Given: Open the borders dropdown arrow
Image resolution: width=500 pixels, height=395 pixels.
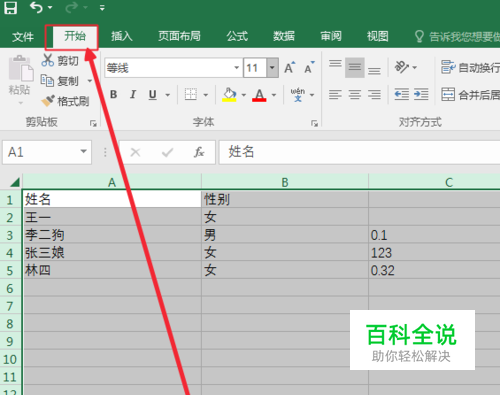Looking at the screenshot, I should [205, 95].
